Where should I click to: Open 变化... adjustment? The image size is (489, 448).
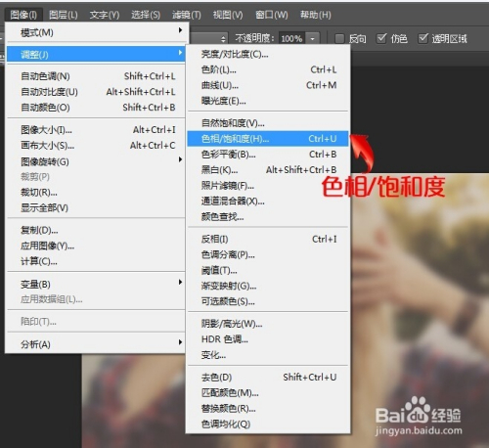click(268, 355)
